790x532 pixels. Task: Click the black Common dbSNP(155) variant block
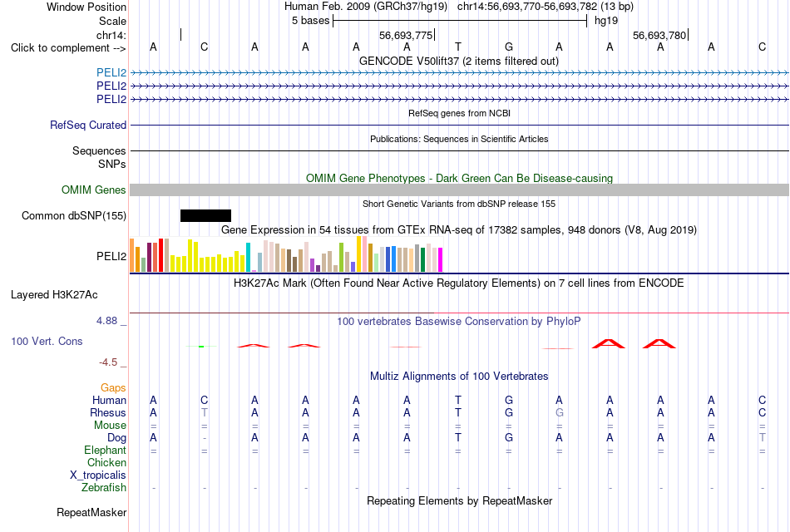click(x=205, y=215)
